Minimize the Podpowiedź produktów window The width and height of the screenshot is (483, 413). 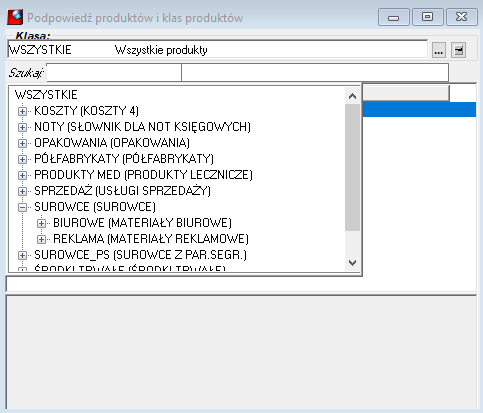[394, 17]
